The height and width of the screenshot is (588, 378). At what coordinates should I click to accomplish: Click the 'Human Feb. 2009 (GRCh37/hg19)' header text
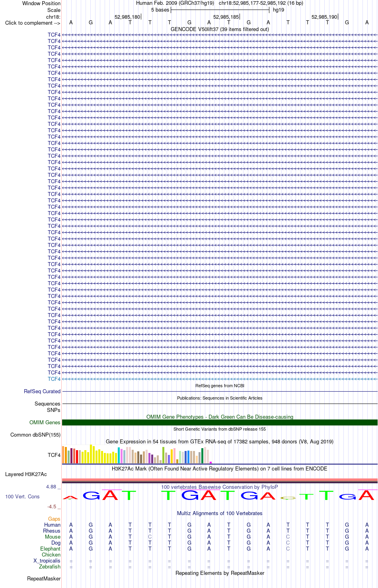click(175, 3)
